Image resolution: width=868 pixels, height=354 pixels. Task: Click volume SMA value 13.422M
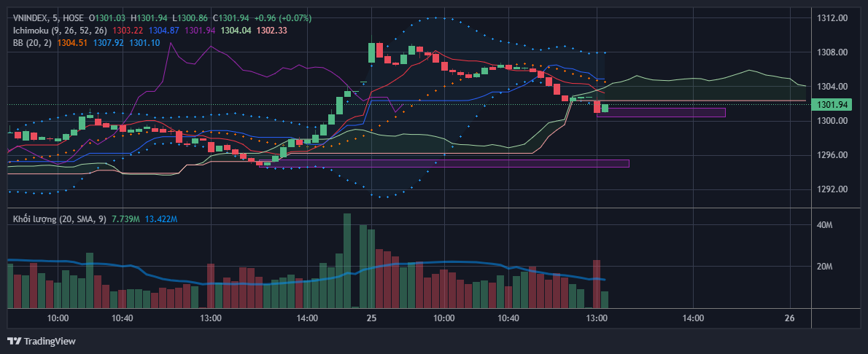pyautogui.click(x=161, y=219)
